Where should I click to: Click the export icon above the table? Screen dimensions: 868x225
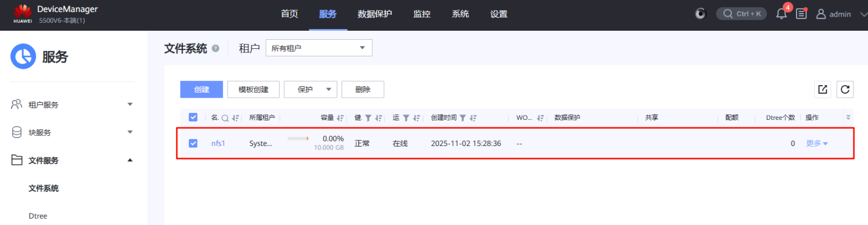[823, 89]
